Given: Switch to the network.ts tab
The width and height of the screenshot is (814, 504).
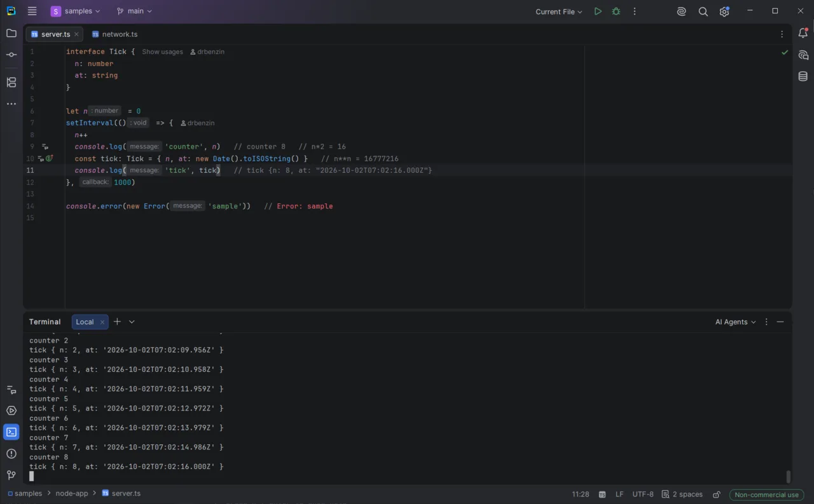Looking at the screenshot, I should click(x=114, y=34).
